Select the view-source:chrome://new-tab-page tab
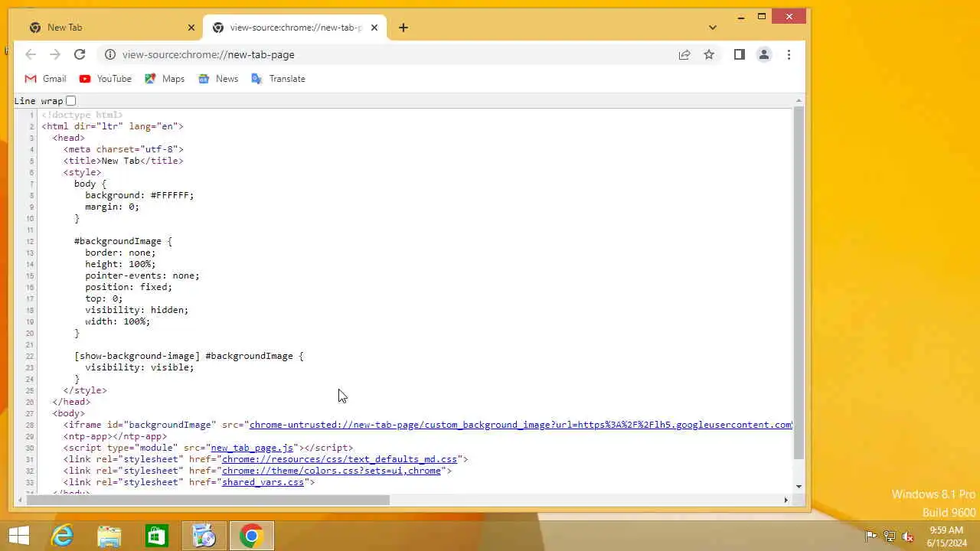The width and height of the screenshot is (980, 551). [x=295, y=28]
